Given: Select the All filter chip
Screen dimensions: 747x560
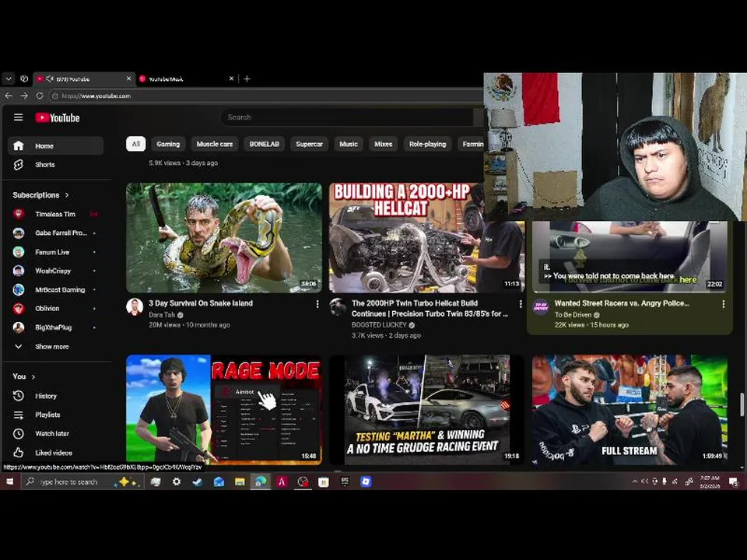Looking at the screenshot, I should pyautogui.click(x=135, y=144).
